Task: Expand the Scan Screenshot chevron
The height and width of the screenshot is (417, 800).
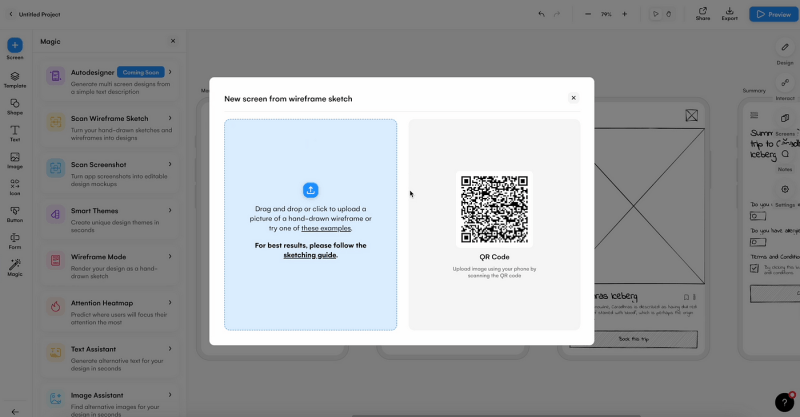Action: [x=170, y=164]
